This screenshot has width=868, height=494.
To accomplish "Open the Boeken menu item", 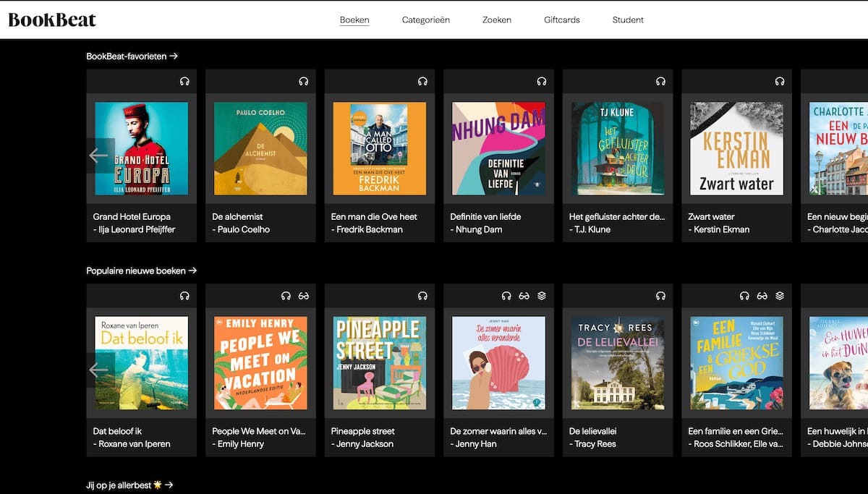I will (354, 20).
